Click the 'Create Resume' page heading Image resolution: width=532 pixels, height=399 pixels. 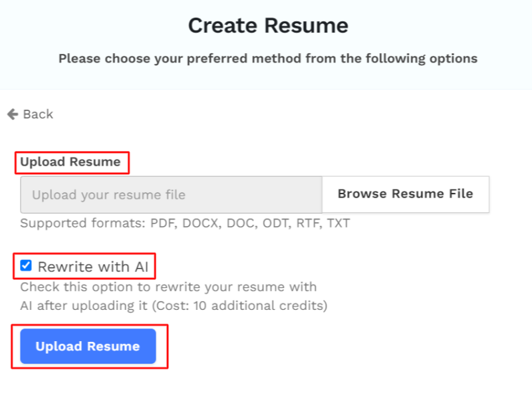268,26
